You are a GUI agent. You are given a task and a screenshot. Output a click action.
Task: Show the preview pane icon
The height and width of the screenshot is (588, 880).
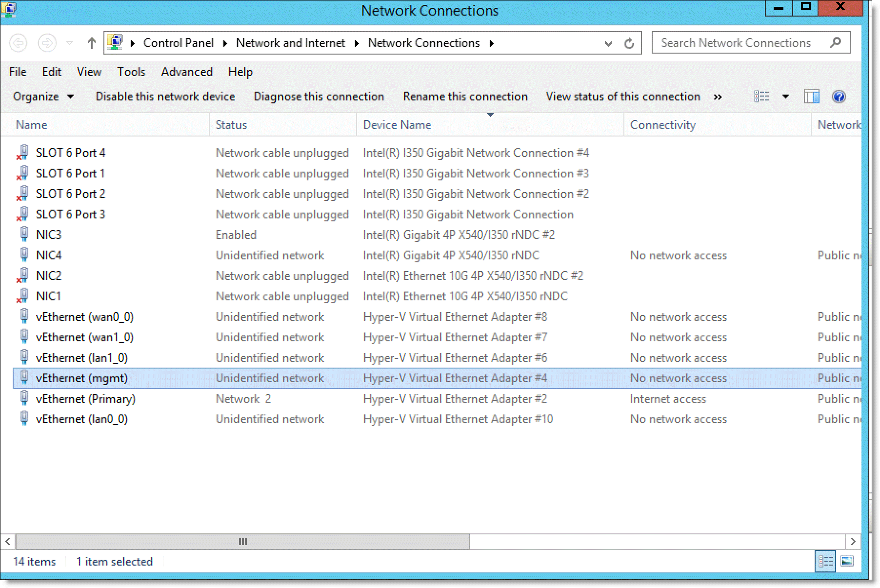pos(811,97)
